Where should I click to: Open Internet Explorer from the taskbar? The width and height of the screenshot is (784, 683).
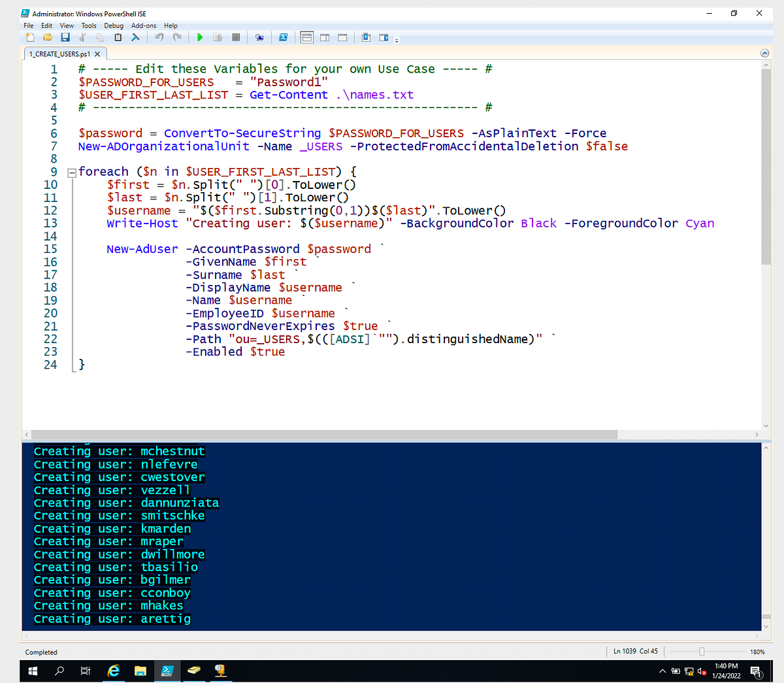coord(114,671)
